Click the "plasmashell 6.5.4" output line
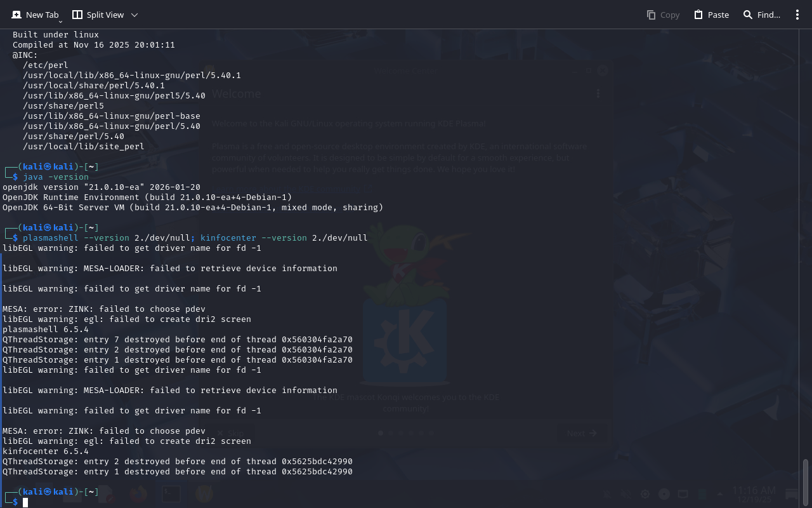Screen dimensions: 812x508 pyautogui.click(x=46, y=330)
